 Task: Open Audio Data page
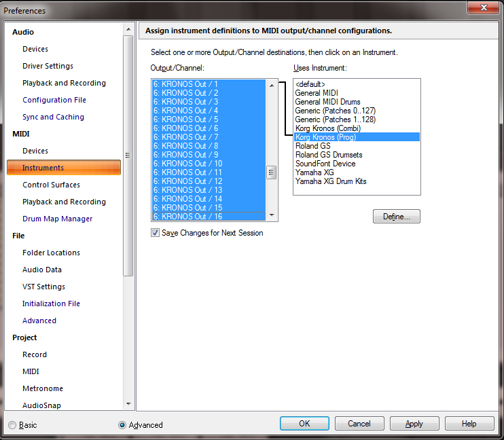coord(42,270)
